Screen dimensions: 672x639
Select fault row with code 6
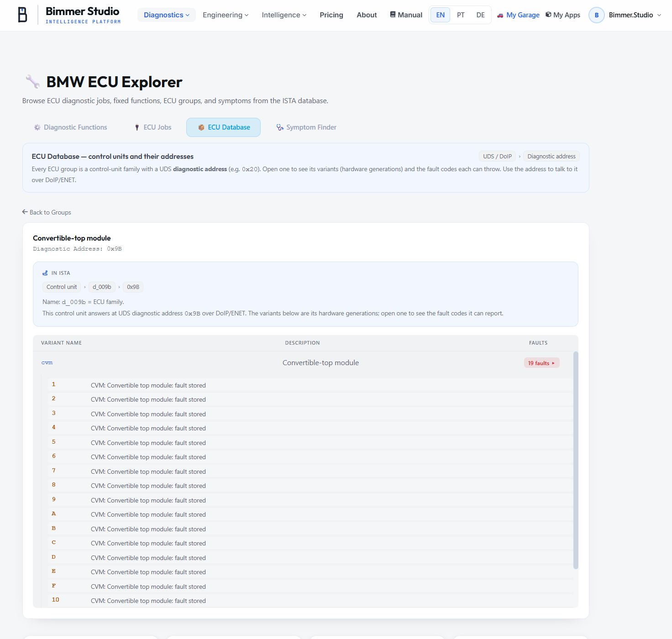(310, 457)
